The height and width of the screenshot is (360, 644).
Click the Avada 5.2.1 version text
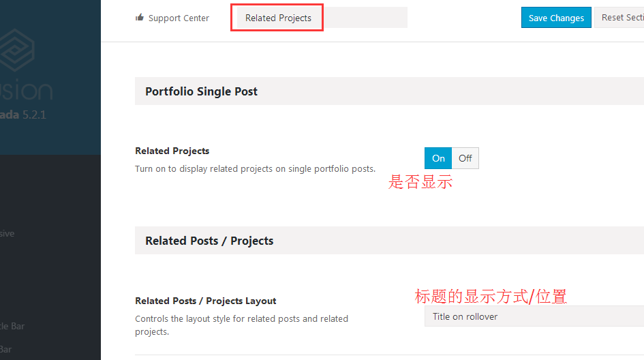[x=23, y=115]
